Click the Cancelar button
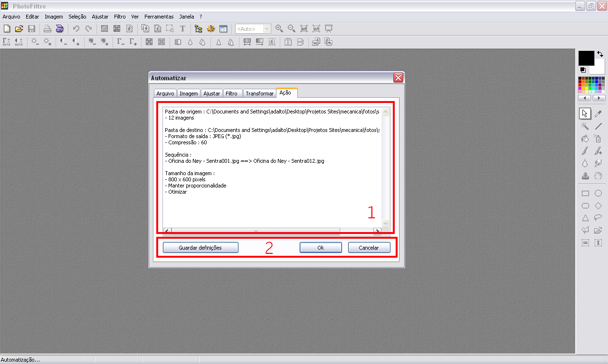The image size is (608, 364). [369, 248]
